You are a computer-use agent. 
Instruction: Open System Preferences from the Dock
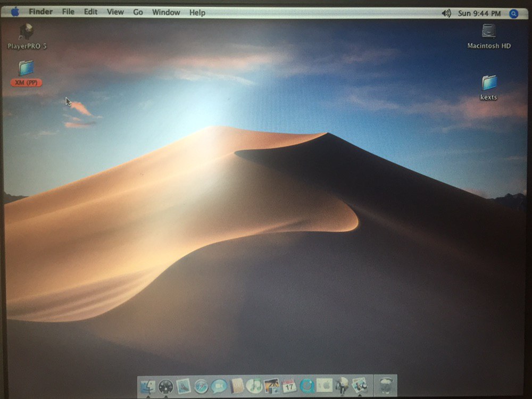[325, 386]
